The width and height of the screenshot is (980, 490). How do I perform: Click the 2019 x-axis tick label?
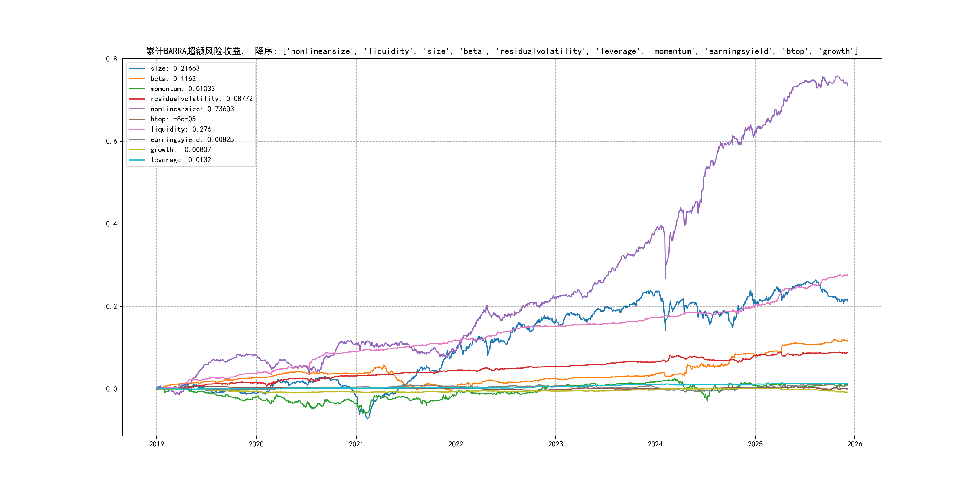point(156,444)
